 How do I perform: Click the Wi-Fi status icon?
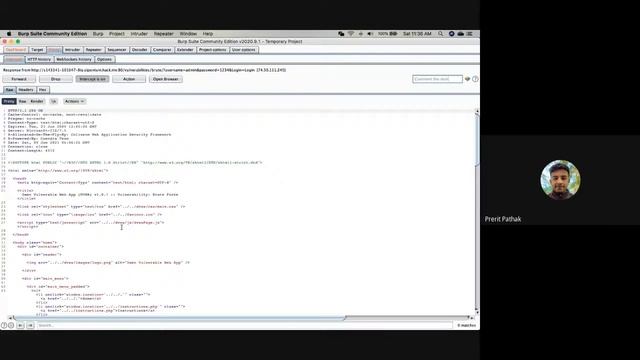351,34
